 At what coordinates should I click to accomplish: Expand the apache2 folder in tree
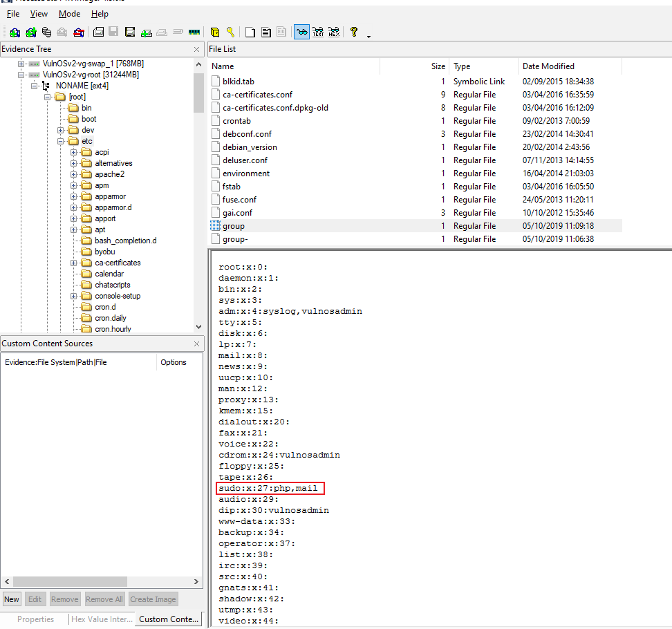point(73,174)
